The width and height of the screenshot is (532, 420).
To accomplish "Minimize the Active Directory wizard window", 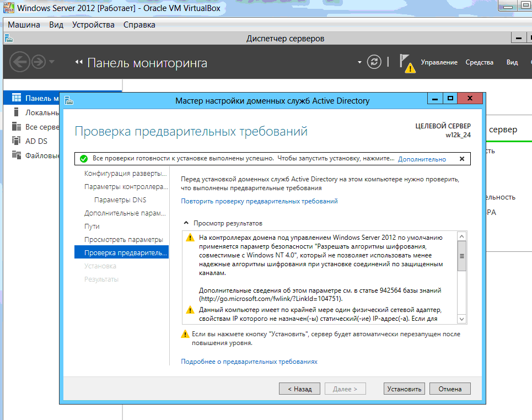I will pyautogui.click(x=436, y=98).
